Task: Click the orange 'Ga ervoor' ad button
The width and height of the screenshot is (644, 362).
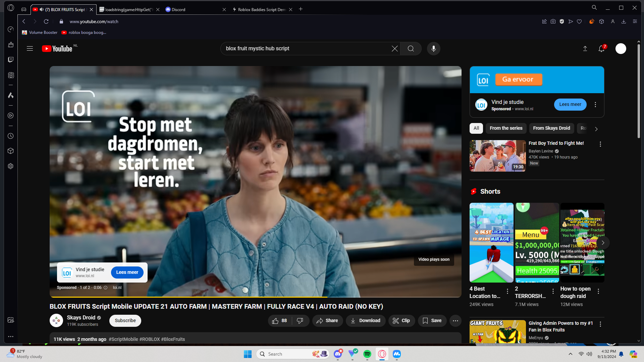Action: click(519, 79)
